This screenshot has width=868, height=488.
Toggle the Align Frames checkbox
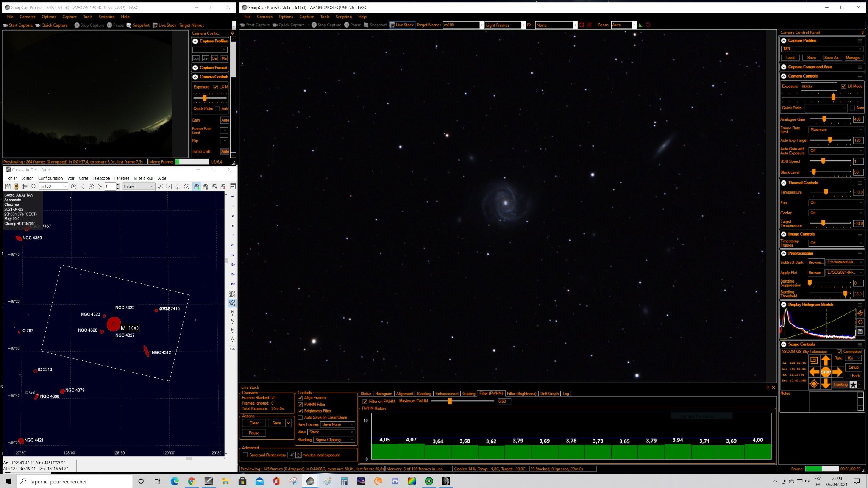coord(300,398)
